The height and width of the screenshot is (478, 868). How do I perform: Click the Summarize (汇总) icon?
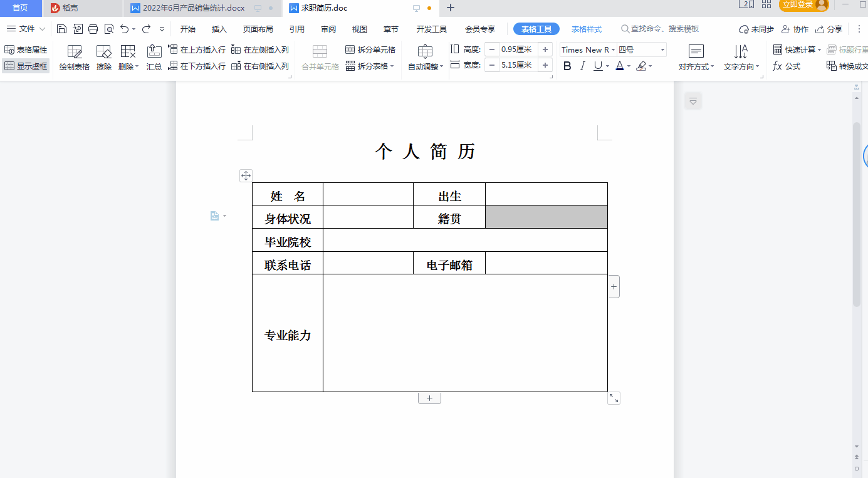(154, 58)
